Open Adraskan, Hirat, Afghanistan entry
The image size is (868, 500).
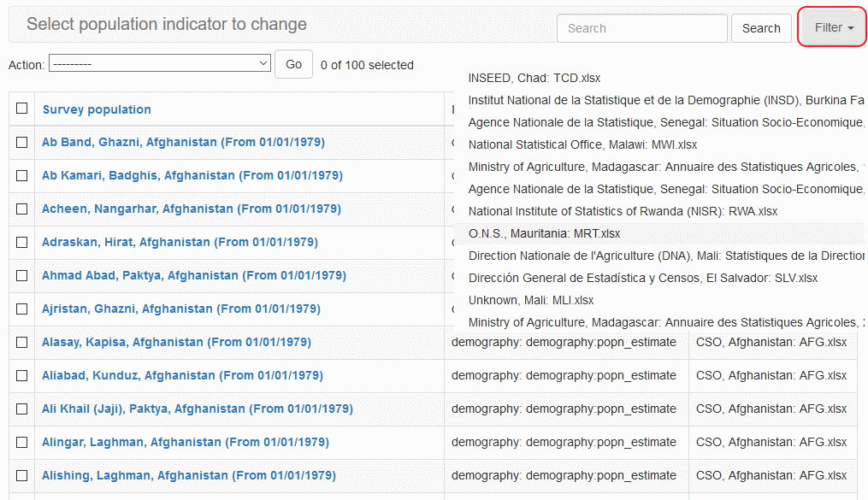pos(180,242)
